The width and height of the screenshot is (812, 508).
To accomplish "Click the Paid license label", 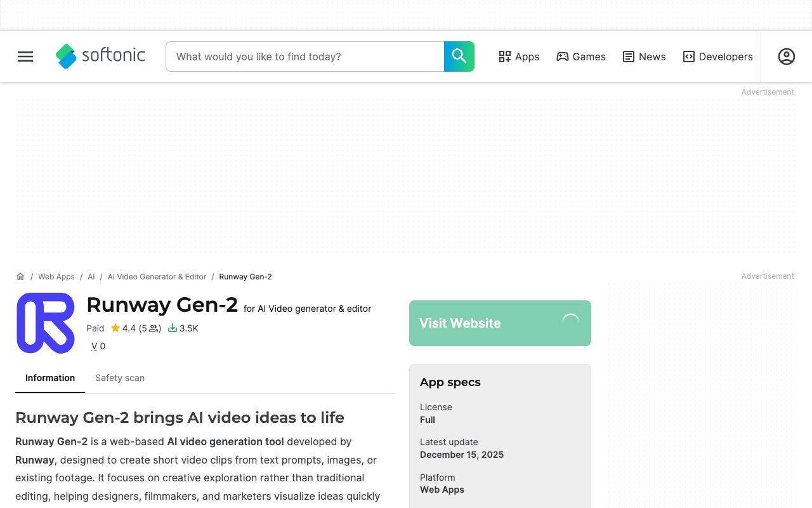I will click(x=95, y=328).
